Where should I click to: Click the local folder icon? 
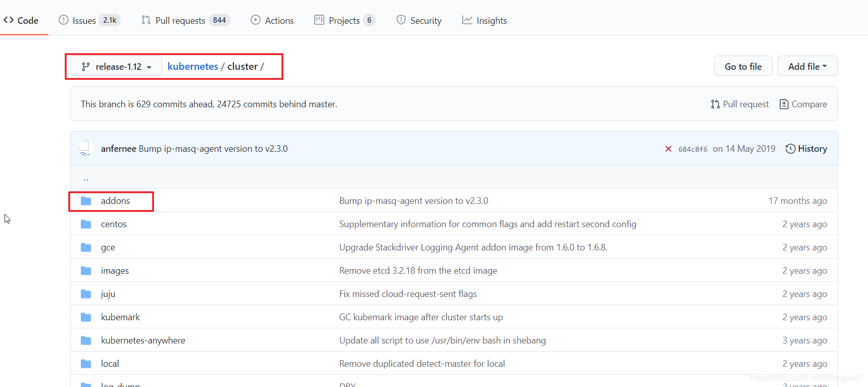click(86, 364)
